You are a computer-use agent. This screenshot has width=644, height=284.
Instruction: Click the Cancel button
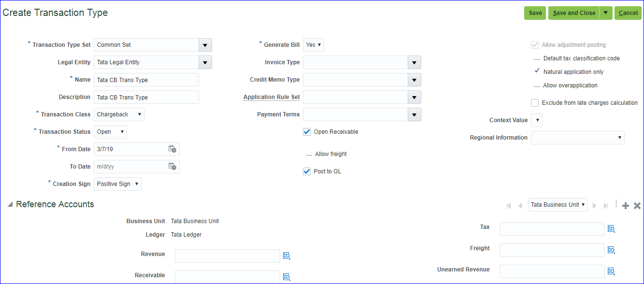click(628, 13)
